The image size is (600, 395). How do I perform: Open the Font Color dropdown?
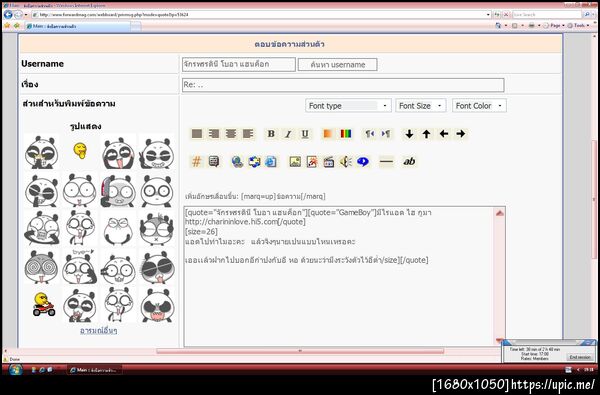tap(479, 106)
